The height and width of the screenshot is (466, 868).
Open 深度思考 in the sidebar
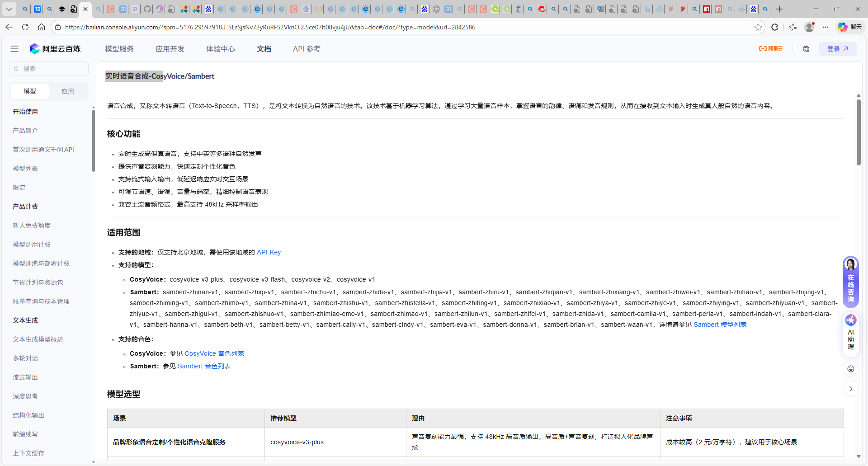pyautogui.click(x=25, y=396)
